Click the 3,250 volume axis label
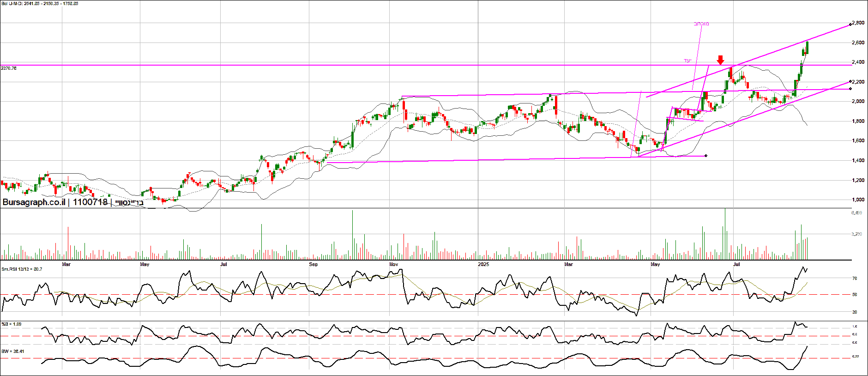This screenshot has width=868, height=376. point(856,234)
